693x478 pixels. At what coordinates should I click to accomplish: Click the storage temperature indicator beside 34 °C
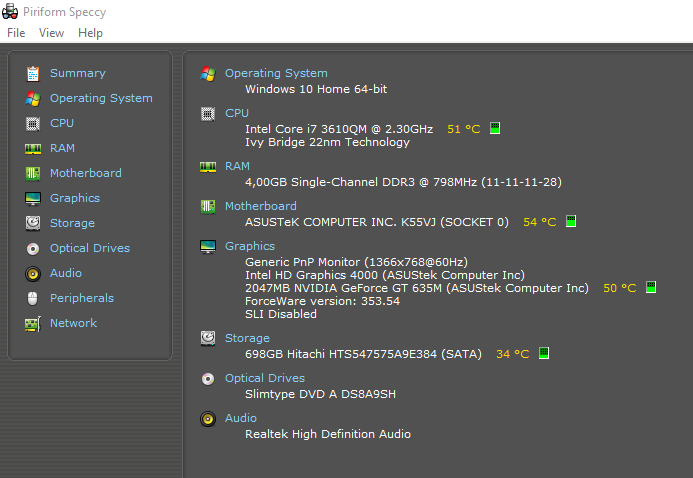click(544, 353)
